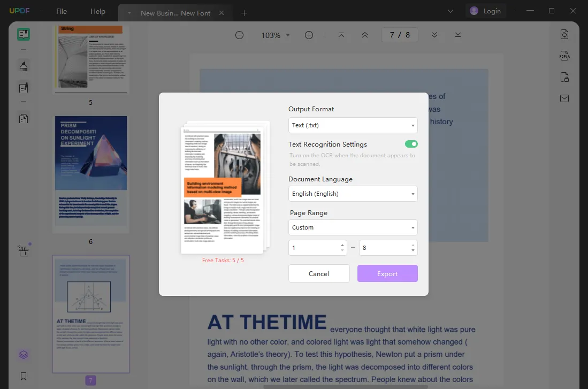Open the tab list chevron in title bar
This screenshot has height=389, width=588.
[x=450, y=11]
